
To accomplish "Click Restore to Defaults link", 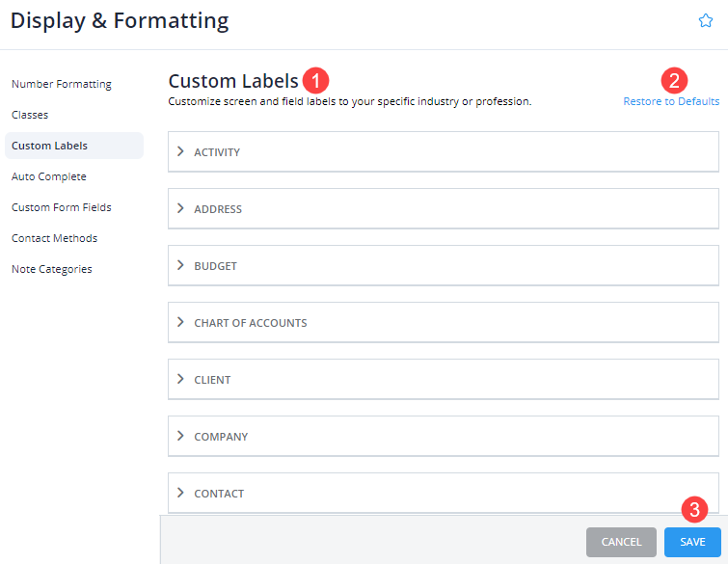I will [x=671, y=101].
